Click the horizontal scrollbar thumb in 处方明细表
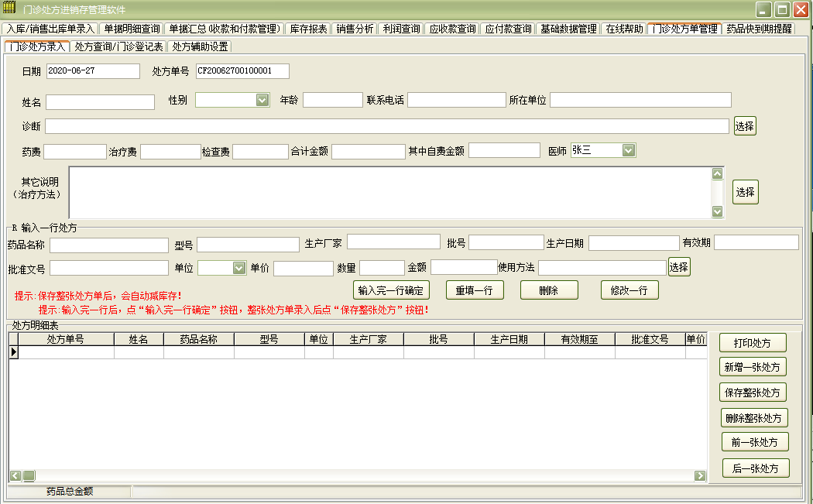 (x=29, y=475)
